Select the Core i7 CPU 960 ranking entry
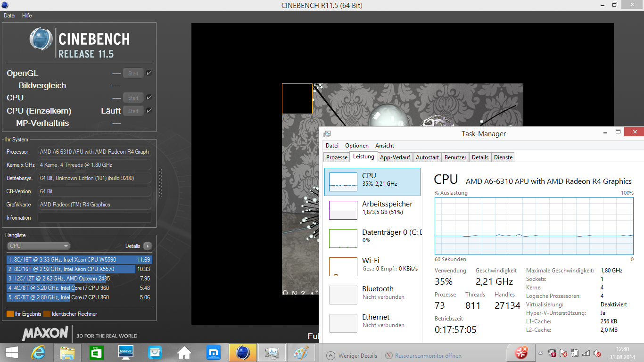The width and height of the screenshot is (644, 362). coord(79,288)
